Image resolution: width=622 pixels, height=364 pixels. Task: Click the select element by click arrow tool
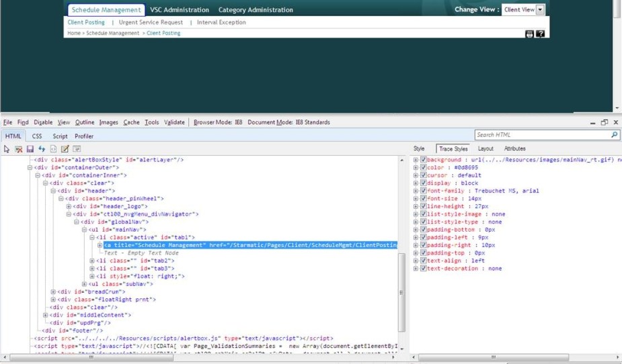7,149
